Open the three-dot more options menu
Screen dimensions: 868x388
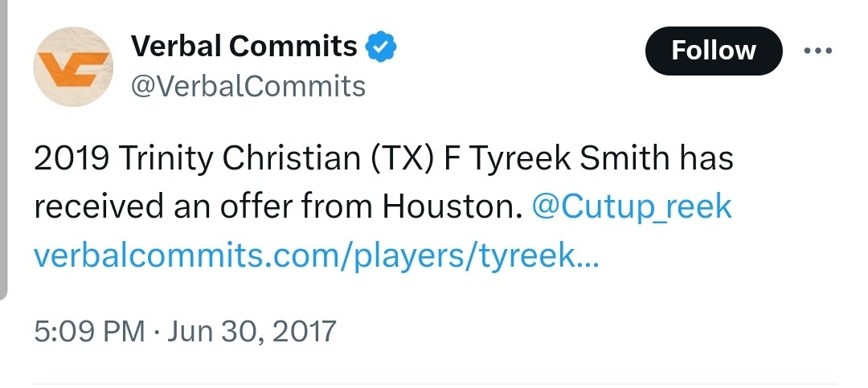(x=818, y=51)
